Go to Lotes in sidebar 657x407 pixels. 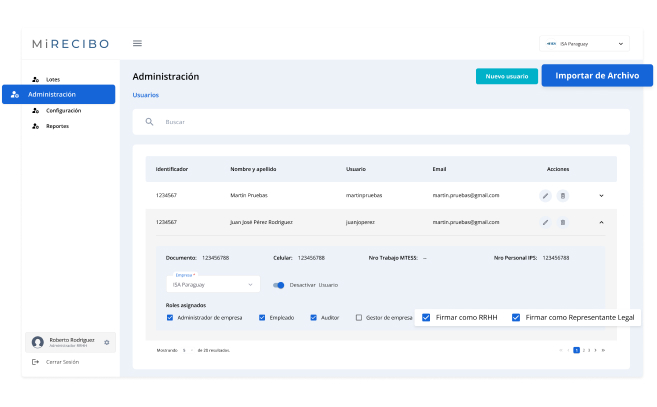[53, 79]
